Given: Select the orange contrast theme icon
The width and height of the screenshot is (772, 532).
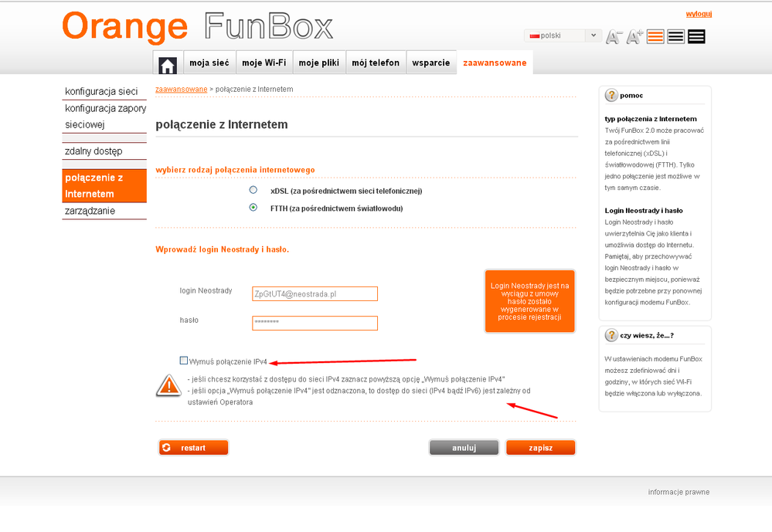Looking at the screenshot, I should [x=655, y=36].
